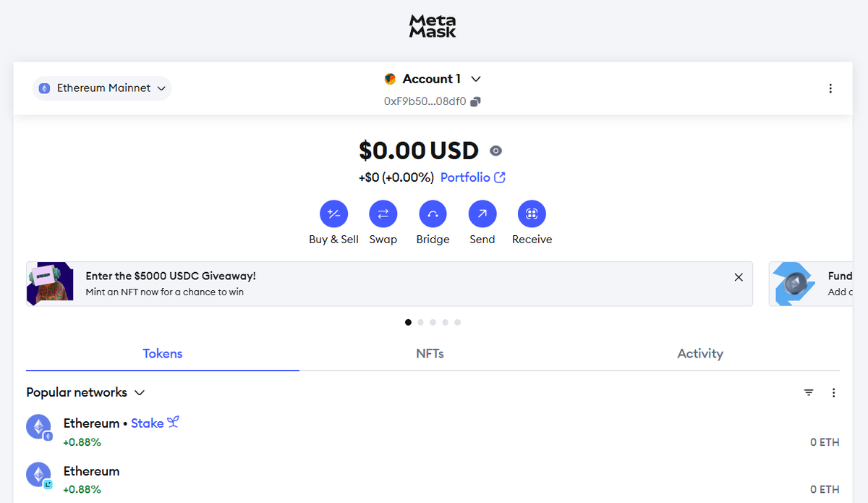Hide the balance with the eye icon
Screen dimensions: 868x503
tap(495, 151)
